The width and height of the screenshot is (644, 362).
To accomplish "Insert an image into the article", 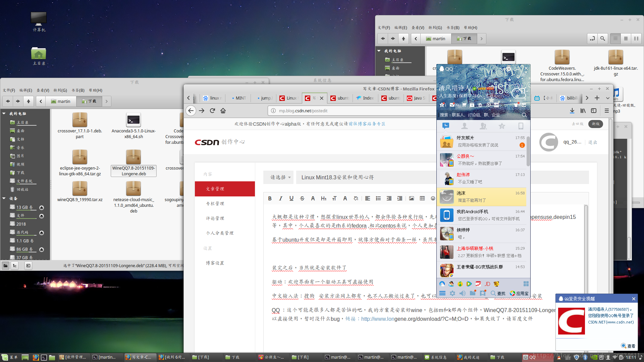I will pyautogui.click(x=412, y=198).
